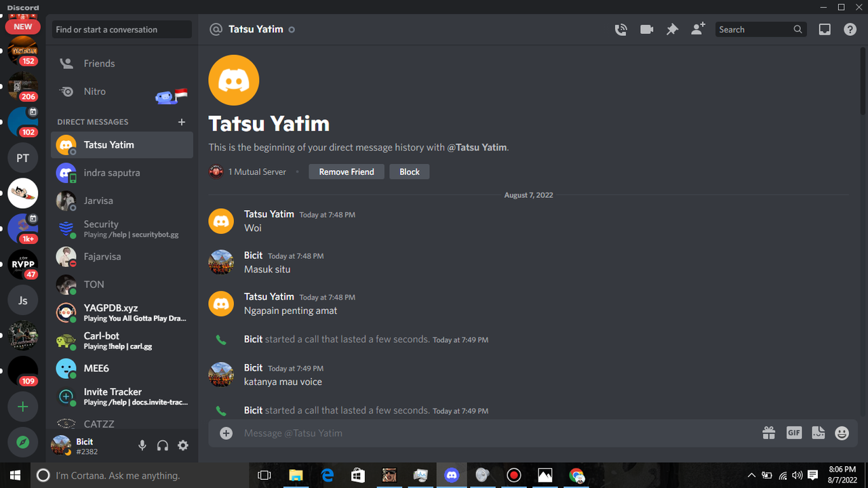Open the YAGPDB.xyz conversation
Viewport: 868px width, 488px height.
pyautogui.click(x=122, y=312)
